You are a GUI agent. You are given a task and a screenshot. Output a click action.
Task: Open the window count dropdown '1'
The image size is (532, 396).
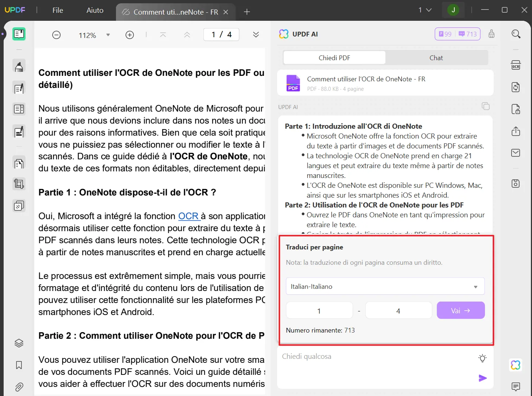tap(425, 10)
